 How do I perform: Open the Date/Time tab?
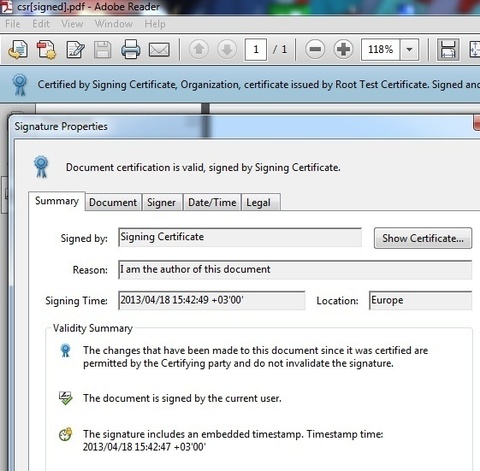tap(212, 202)
